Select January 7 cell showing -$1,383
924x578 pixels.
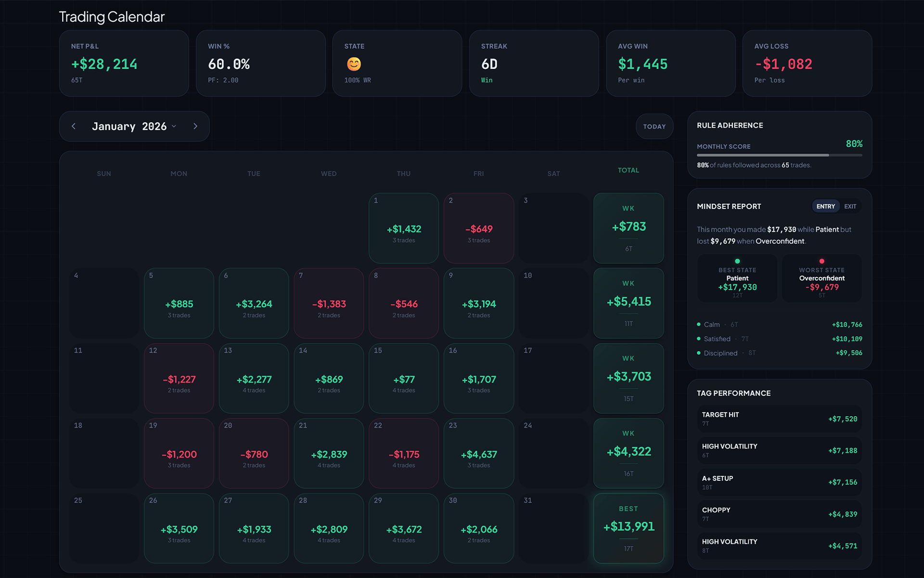(x=329, y=303)
